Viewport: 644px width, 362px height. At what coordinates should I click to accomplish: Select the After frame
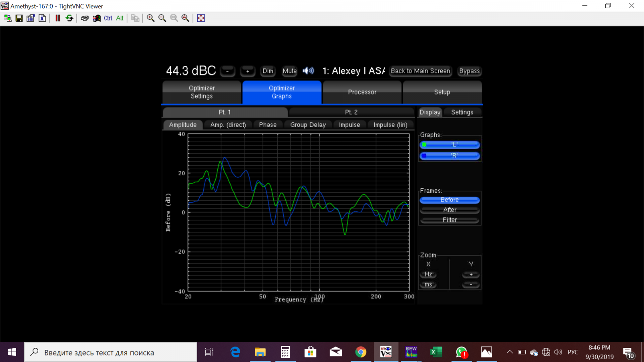pyautogui.click(x=450, y=210)
